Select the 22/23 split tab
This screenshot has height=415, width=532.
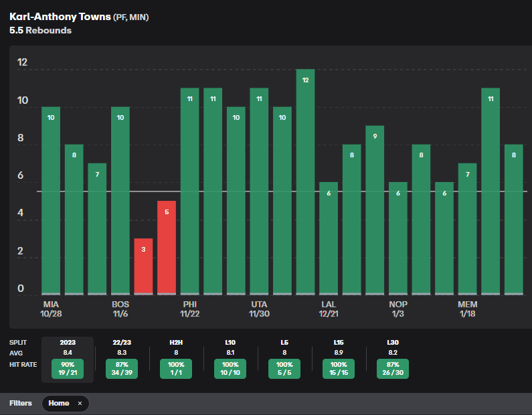(x=122, y=343)
